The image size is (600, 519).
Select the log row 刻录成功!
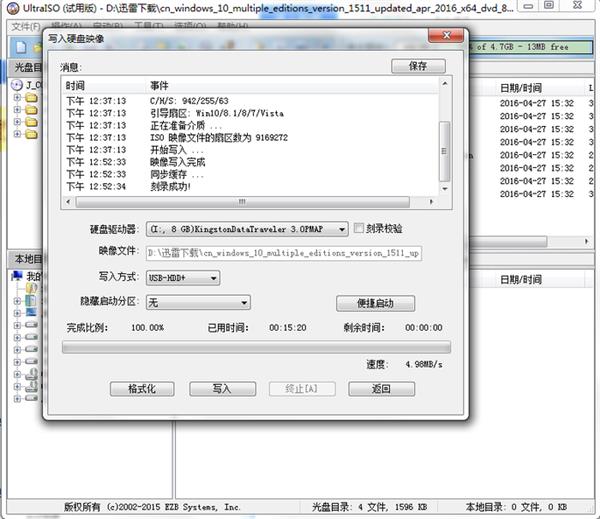tap(251, 187)
